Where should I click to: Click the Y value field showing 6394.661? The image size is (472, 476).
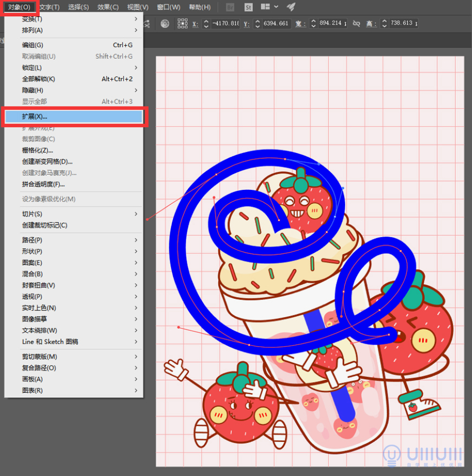(276, 24)
